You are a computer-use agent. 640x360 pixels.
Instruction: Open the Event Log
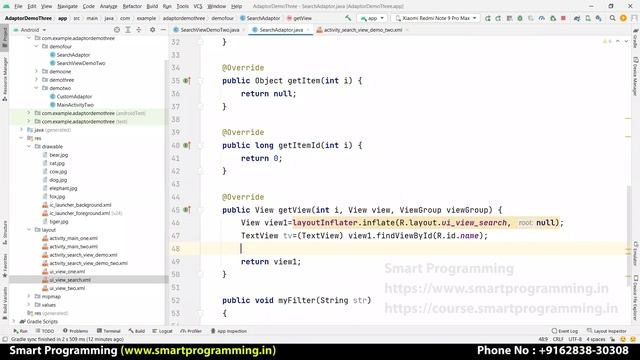pyautogui.click(x=565, y=331)
